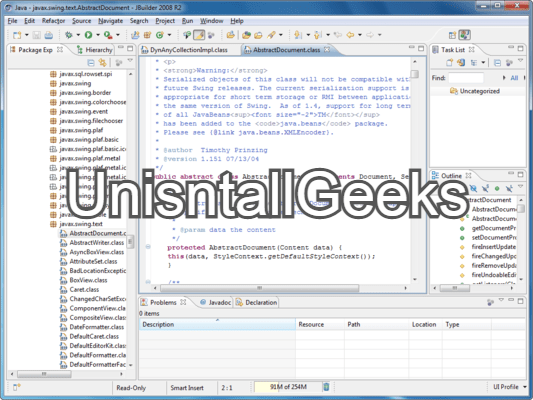Toggle Mark Occurrences in the toolbar
Viewport: 533px width, 400px height.
click(x=199, y=35)
